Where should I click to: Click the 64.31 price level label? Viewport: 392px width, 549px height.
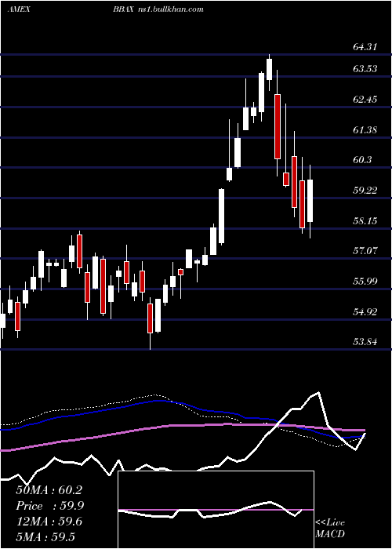pos(365,46)
